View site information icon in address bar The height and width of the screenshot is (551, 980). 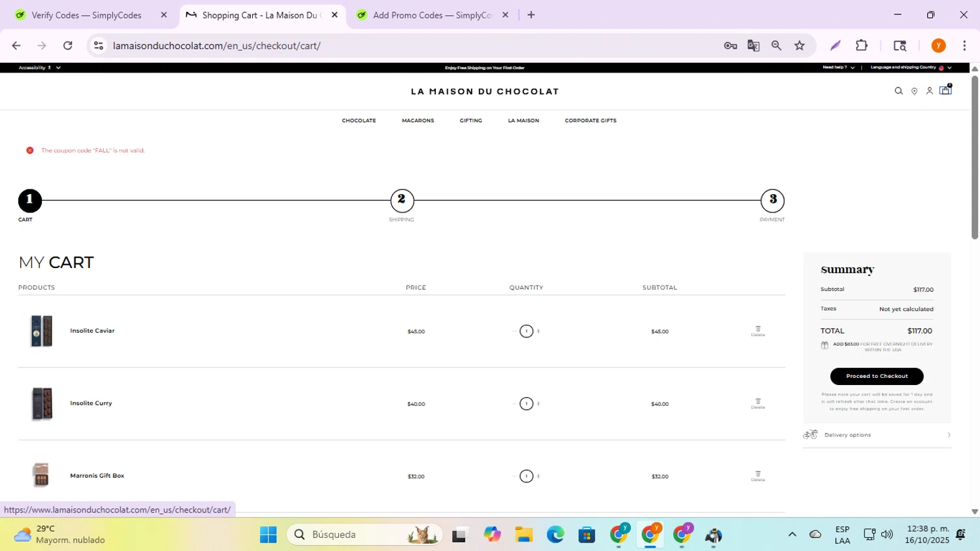pyautogui.click(x=99, y=45)
